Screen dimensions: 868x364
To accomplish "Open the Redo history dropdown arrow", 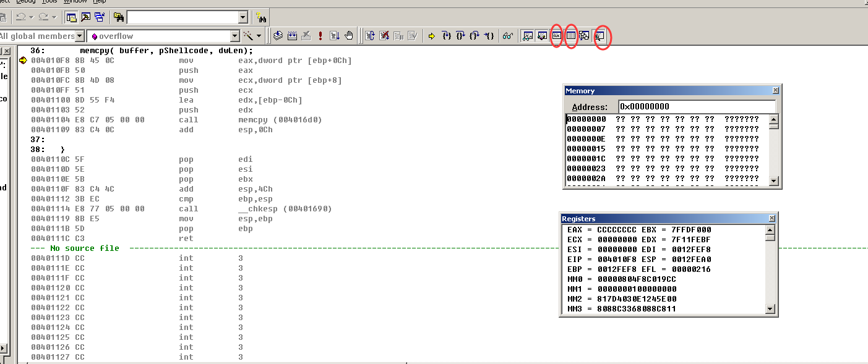I will pos(54,17).
